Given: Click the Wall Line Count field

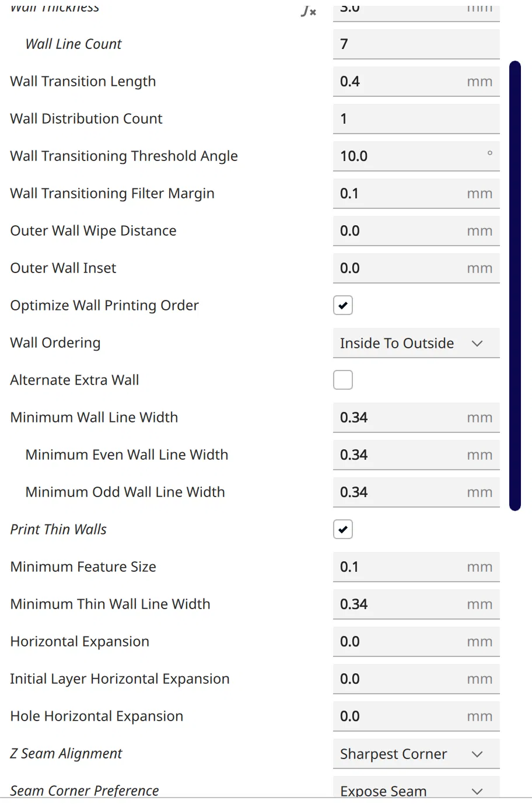Looking at the screenshot, I should (416, 44).
